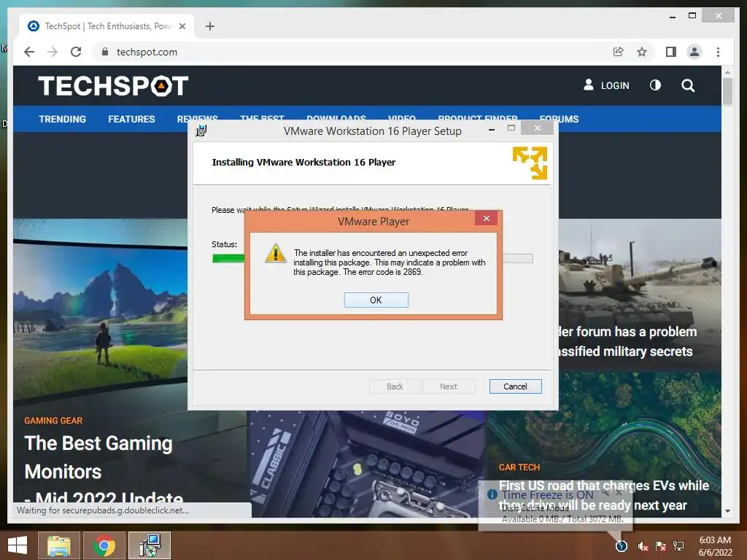Click the Time Freeze tray icon
Viewport: 747px width, 560px height.
tap(621, 546)
